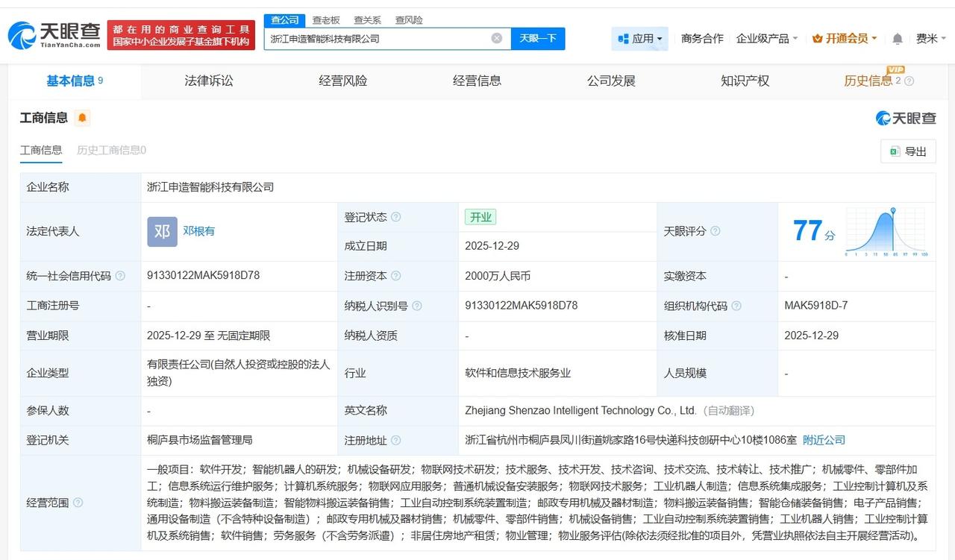The width and height of the screenshot is (955, 560).
Task: Click the VIP badge on 历史信息
Action: click(x=895, y=71)
